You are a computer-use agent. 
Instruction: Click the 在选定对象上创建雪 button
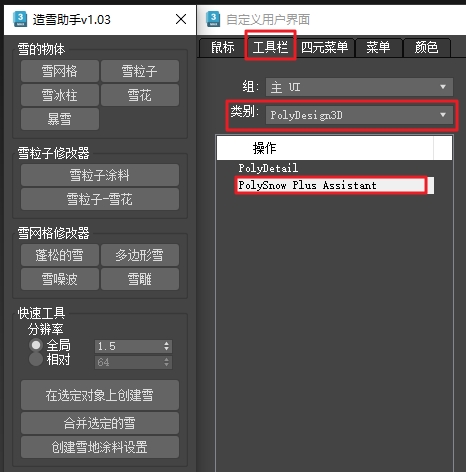[x=100, y=395]
